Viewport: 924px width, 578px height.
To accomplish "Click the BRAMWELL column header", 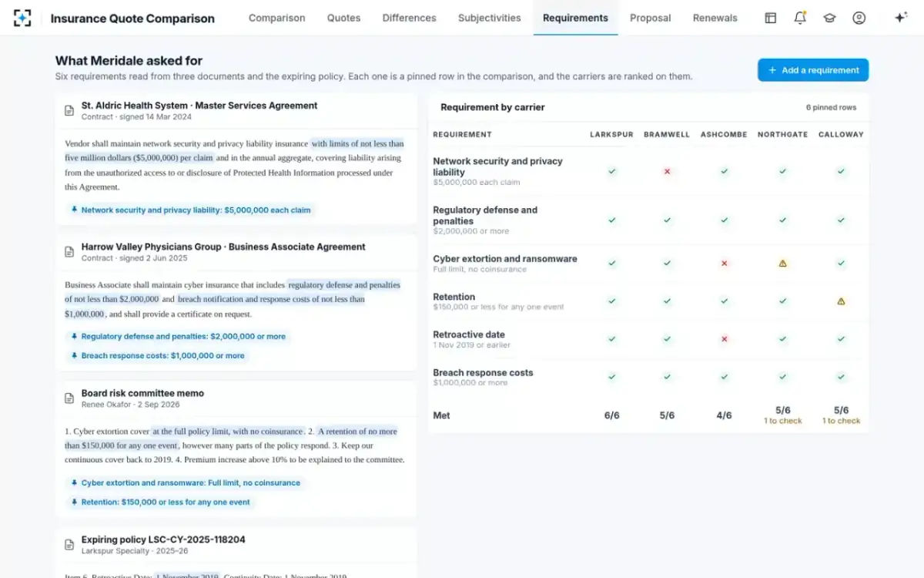I will coord(667,134).
